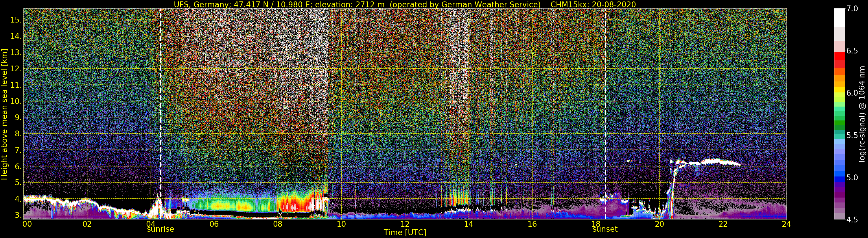This screenshot has height=238, width=868.
Task: Click the "6." height axis tick label
Action: point(18,166)
